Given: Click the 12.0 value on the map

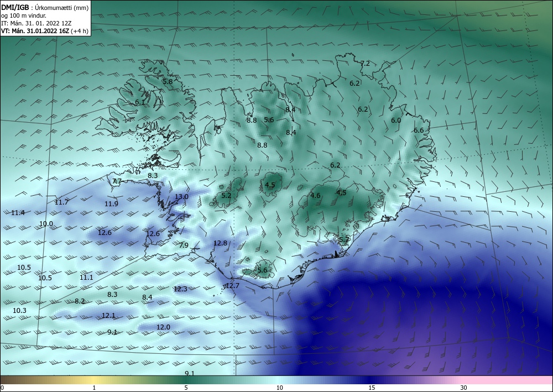Looking at the screenshot, I should pos(163,327).
